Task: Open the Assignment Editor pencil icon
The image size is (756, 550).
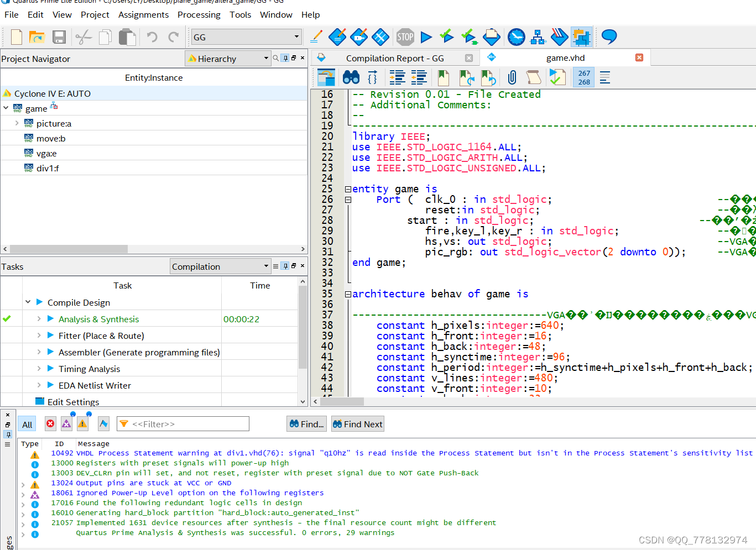Action: click(316, 37)
